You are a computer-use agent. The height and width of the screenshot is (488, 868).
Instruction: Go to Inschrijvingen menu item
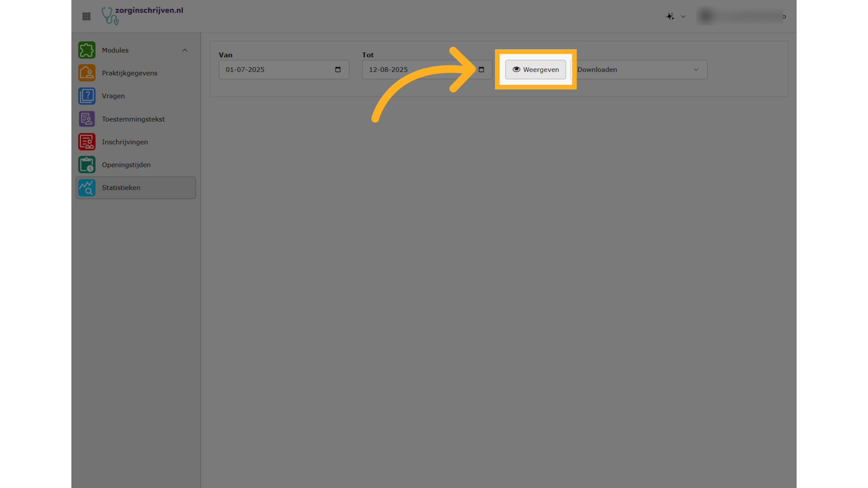(x=125, y=142)
